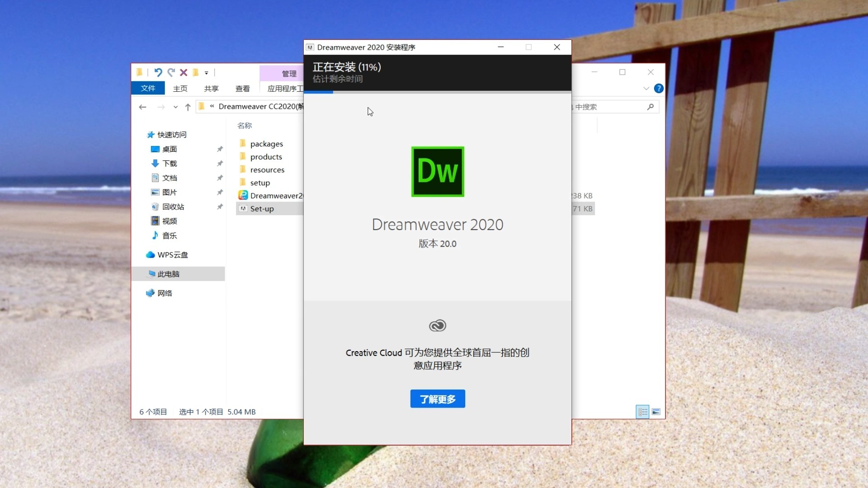Go up one folder level
Image resolution: width=868 pixels, height=488 pixels.
click(188, 107)
